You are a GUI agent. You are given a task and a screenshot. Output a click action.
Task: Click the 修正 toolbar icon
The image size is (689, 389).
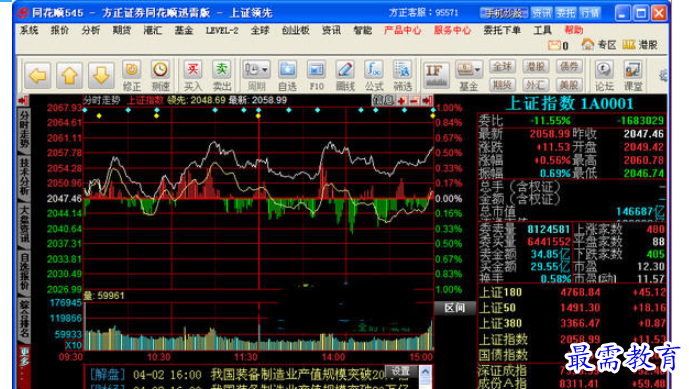(131, 76)
